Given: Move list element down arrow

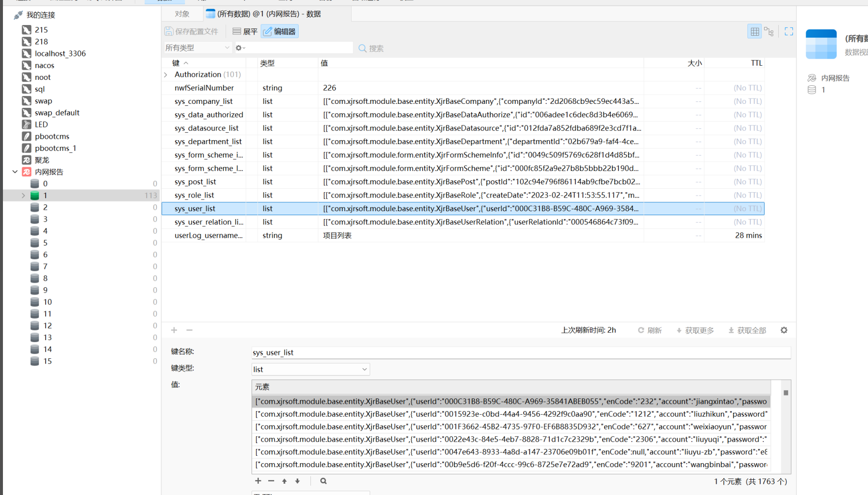Looking at the screenshot, I should point(297,481).
